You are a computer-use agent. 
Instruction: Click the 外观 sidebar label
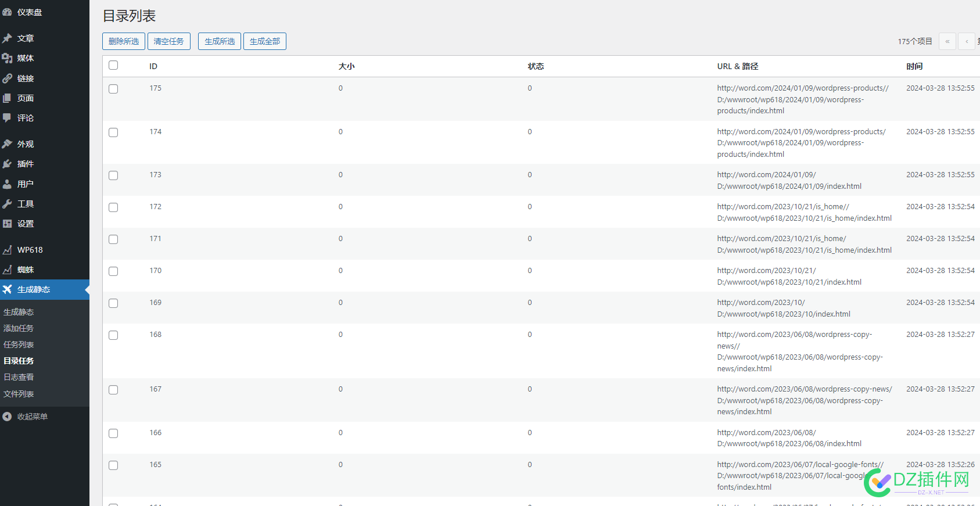coord(26,144)
